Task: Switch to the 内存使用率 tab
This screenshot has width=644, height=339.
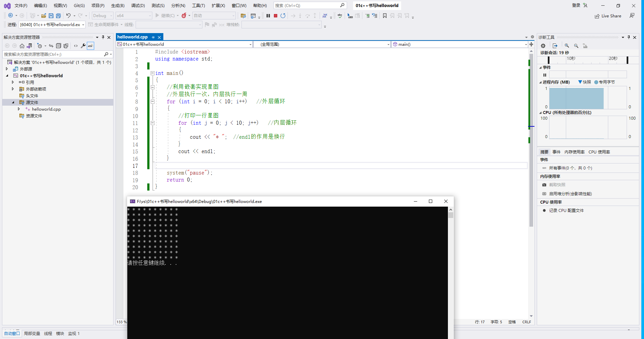Action: 575,152
